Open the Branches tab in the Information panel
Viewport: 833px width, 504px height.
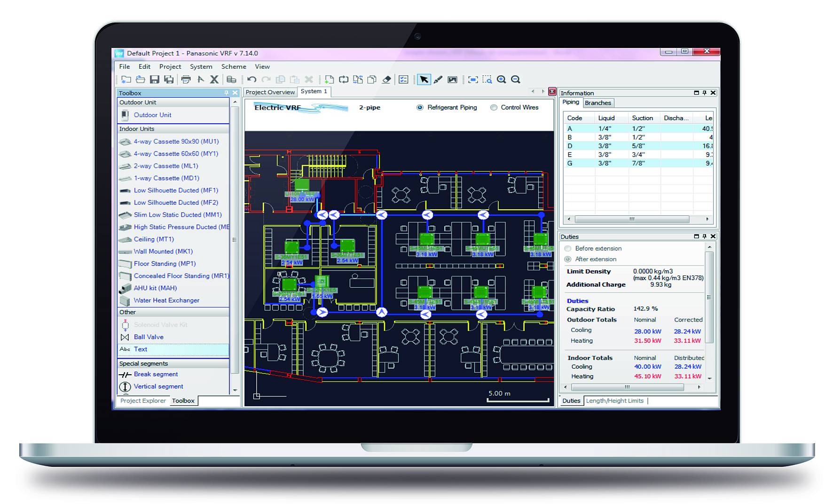click(599, 102)
